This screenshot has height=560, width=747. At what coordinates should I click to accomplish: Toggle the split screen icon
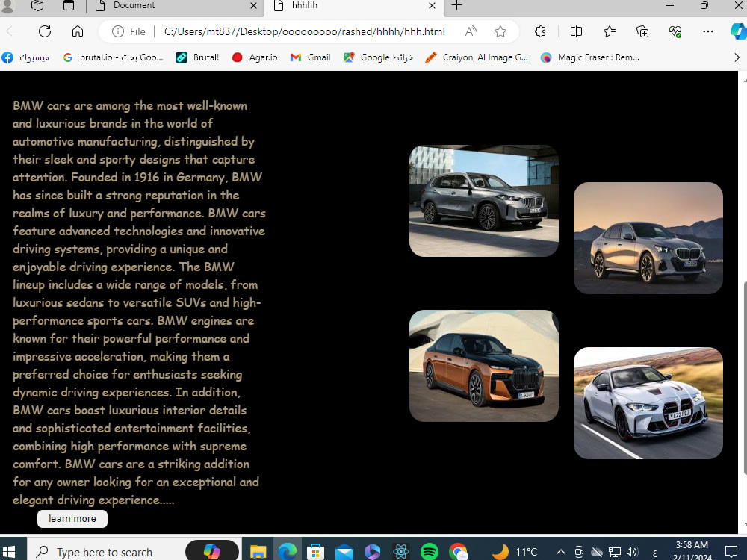pos(576,31)
